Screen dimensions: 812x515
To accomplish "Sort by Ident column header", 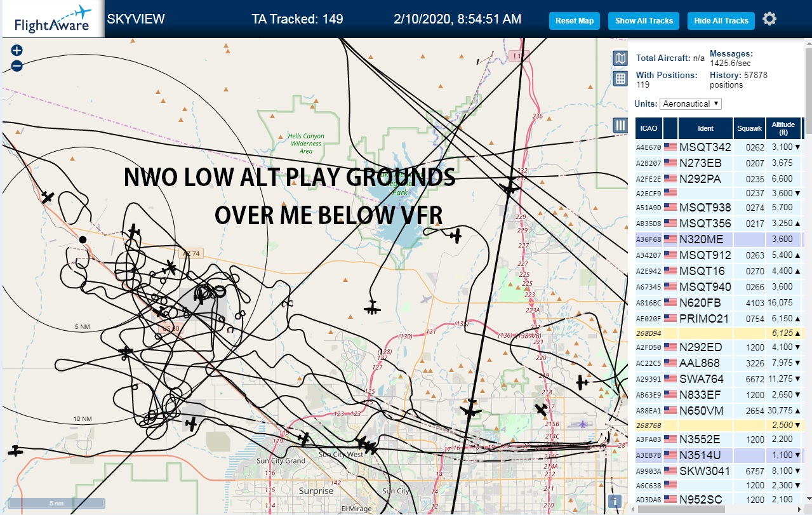I will pyautogui.click(x=705, y=128).
